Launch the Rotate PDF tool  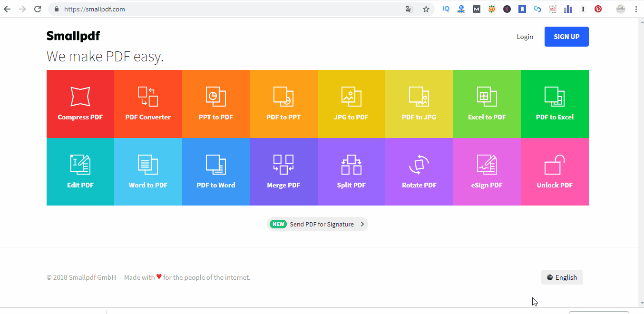point(419,172)
